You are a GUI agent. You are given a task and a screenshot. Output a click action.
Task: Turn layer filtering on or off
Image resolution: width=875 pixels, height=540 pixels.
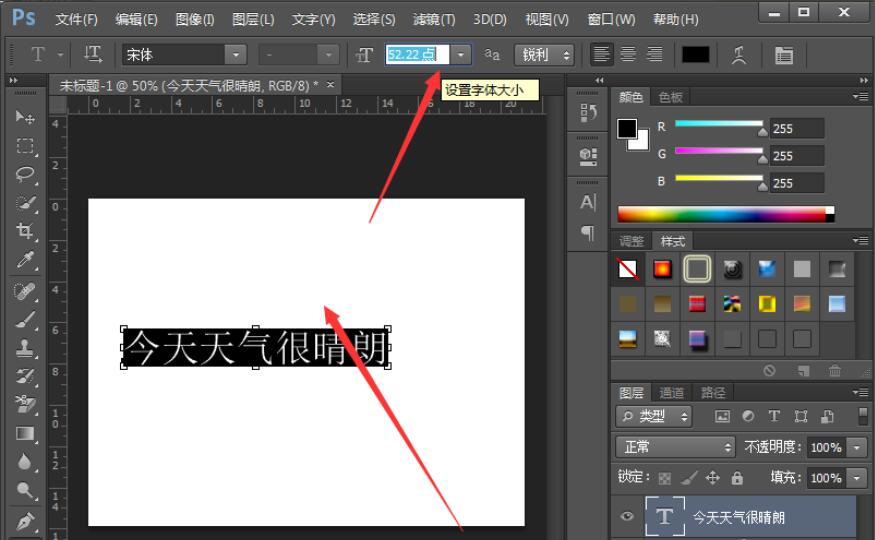[x=863, y=416]
